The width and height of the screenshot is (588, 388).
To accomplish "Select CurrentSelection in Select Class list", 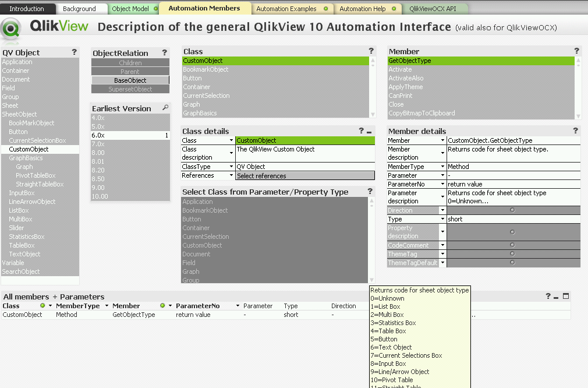I will (x=275, y=237).
